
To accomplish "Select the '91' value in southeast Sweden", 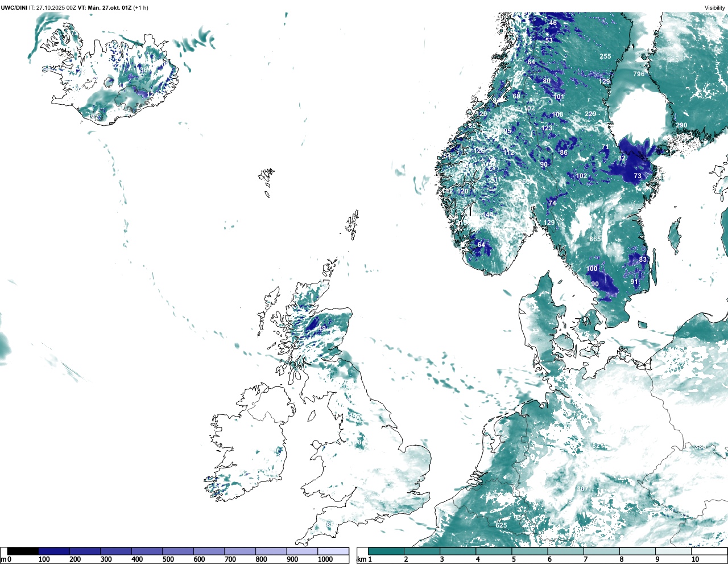I will pyautogui.click(x=634, y=282).
